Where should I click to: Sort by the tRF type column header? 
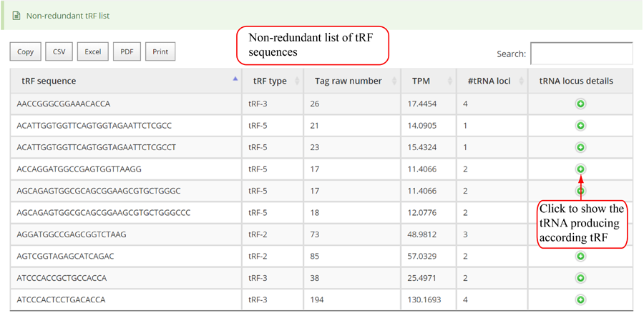(x=270, y=81)
